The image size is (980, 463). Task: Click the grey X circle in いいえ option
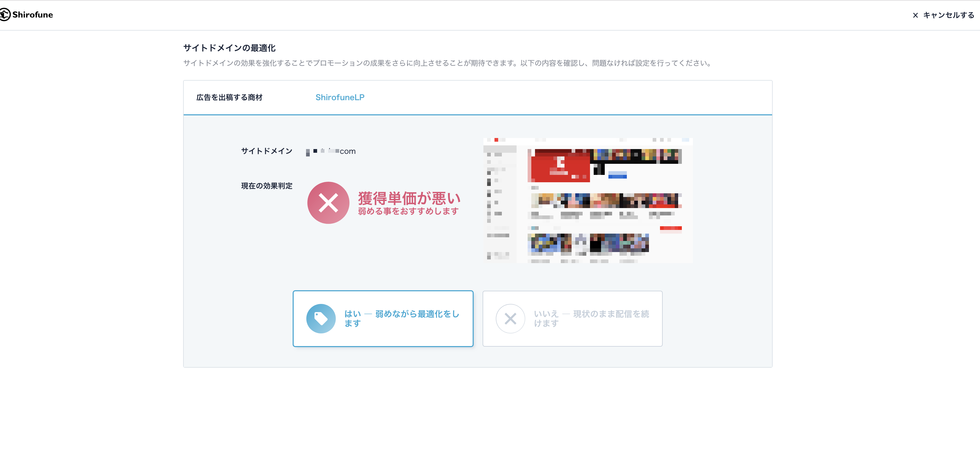[x=511, y=319]
